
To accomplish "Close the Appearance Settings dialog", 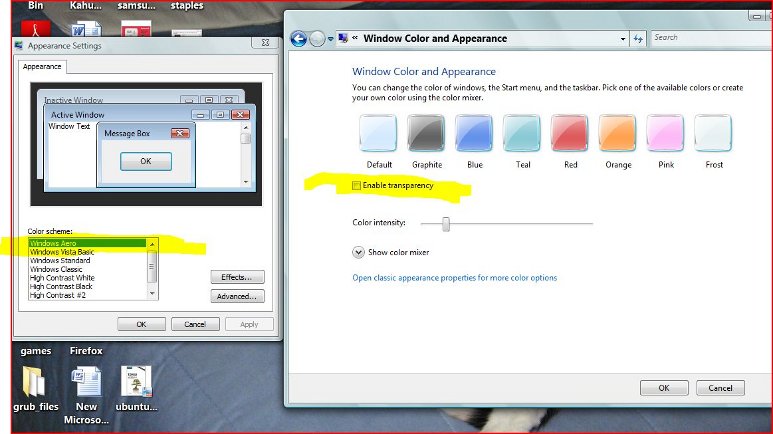I will [265, 43].
